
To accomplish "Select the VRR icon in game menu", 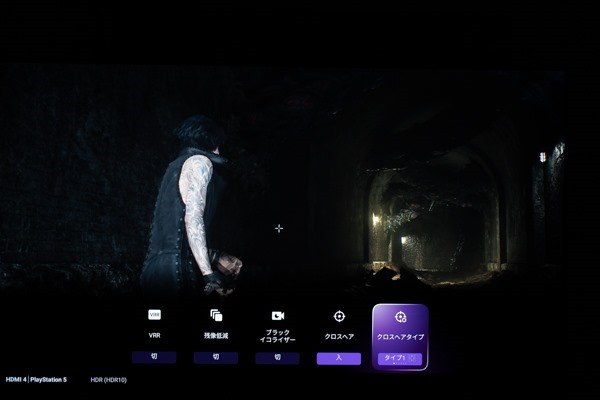I will click(154, 315).
